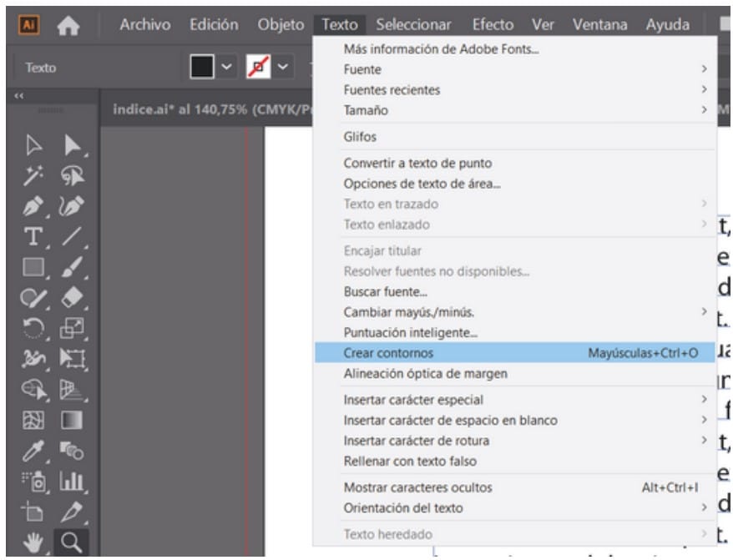733x560 pixels.
Task: Select the Magic Wand tool
Action: coord(33,176)
